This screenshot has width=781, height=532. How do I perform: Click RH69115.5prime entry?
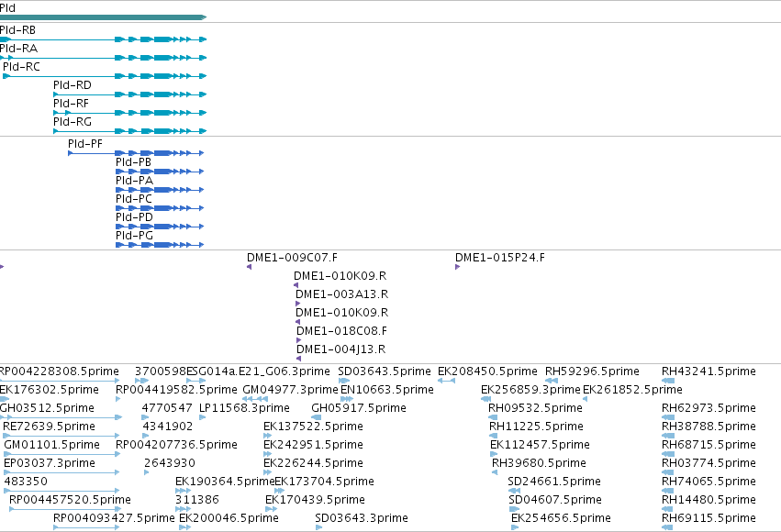click(x=708, y=518)
